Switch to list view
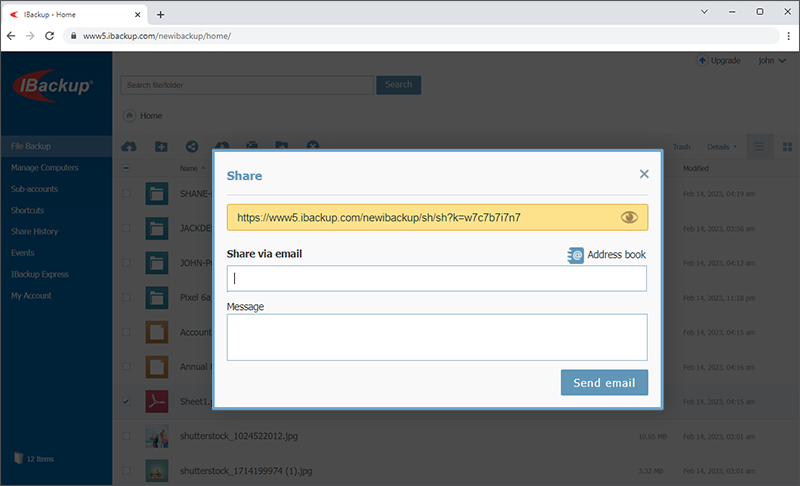800x486 pixels. point(759,147)
